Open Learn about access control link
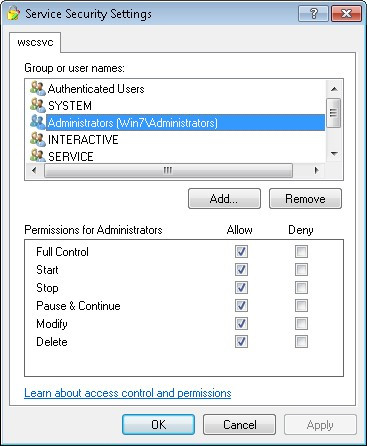367x446 pixels. tap(128, 393)
